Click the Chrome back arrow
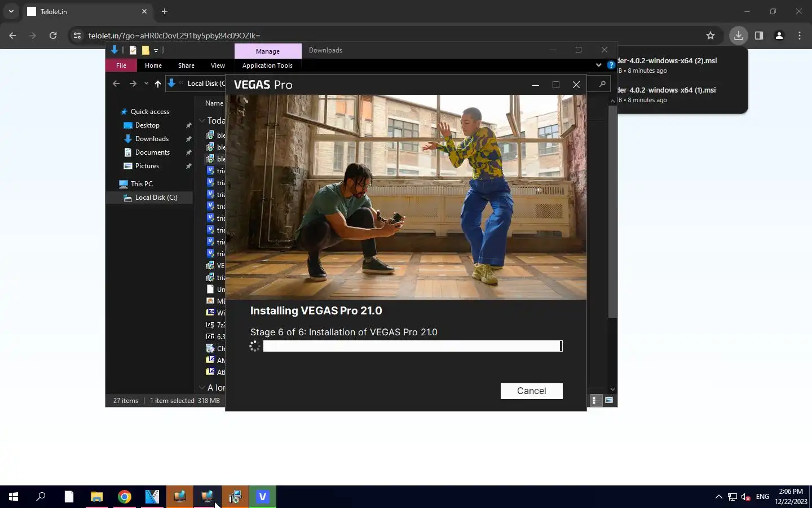 (12, 36)
